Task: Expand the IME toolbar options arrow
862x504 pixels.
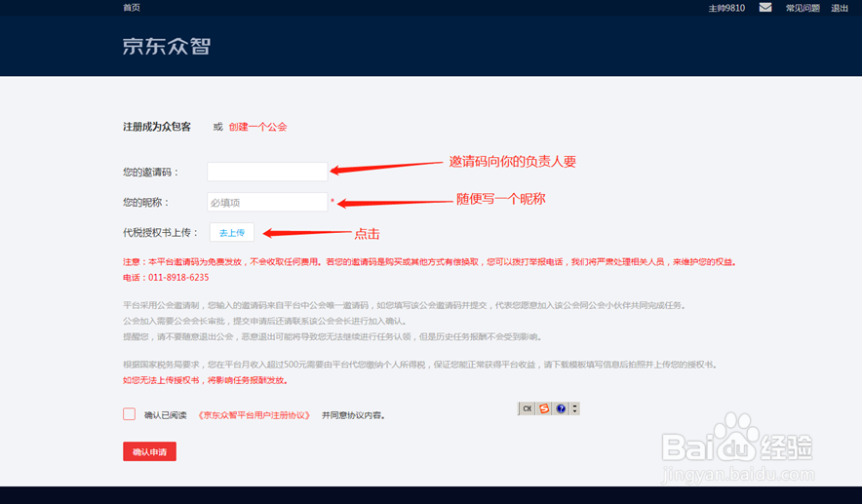Action: point(575,408)
